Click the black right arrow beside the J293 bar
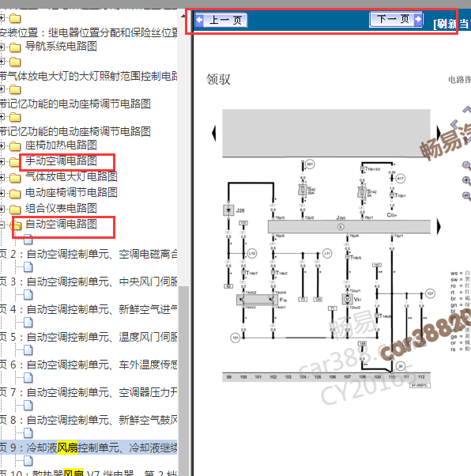Viewport: 471px width, 476px height. tap(439, 227)
